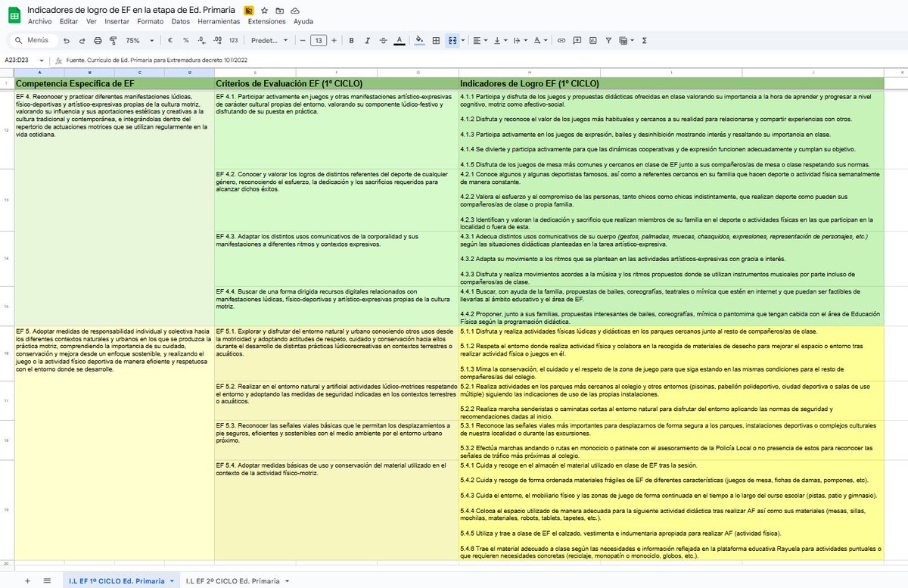The height and width of the screenshot is (588, 908).
Task: Open the zoom 75% dropdown
Action: [139, 40]
